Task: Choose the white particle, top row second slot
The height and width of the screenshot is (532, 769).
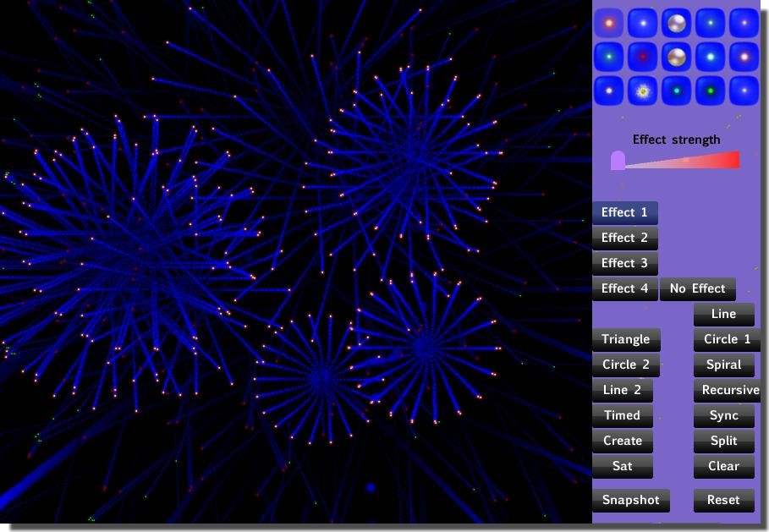Action: 643,23
